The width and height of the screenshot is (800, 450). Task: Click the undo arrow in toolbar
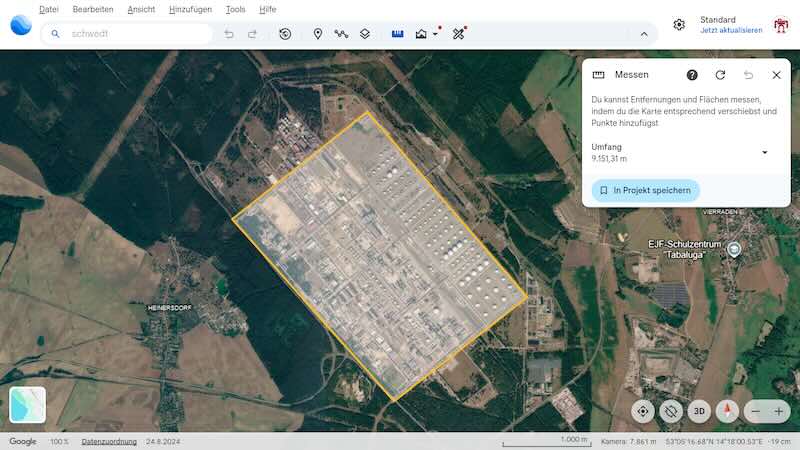[229, 34]
